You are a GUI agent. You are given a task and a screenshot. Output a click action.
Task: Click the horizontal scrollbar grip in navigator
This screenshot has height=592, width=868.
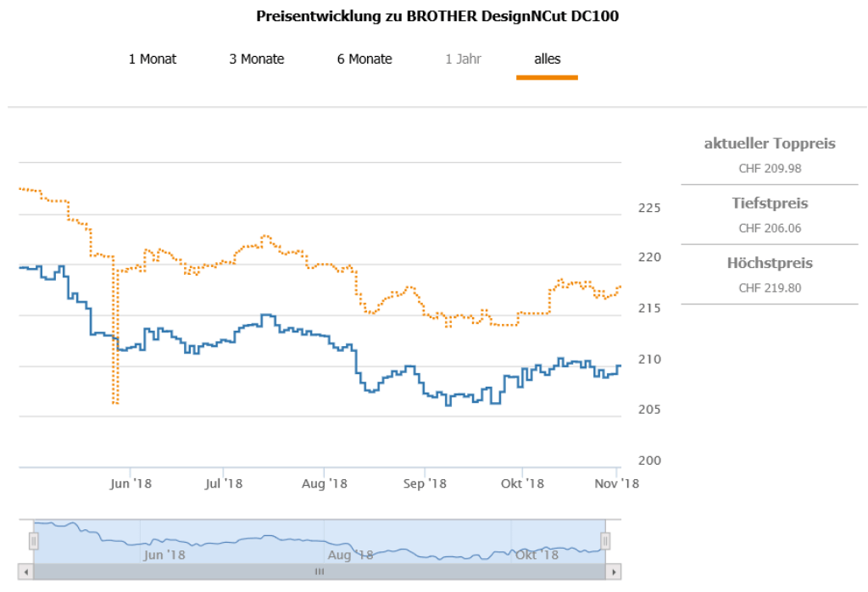click(x=320, y=572)
